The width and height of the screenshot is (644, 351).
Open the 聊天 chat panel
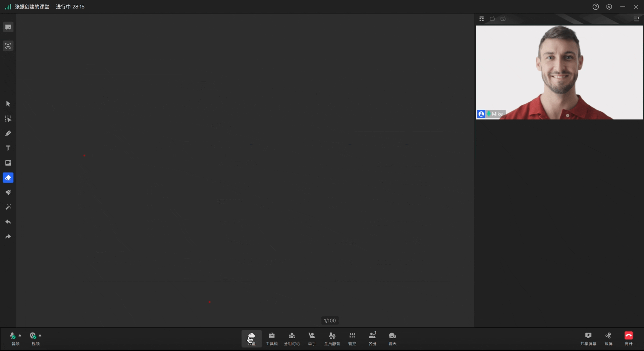(x=392, y=339)
